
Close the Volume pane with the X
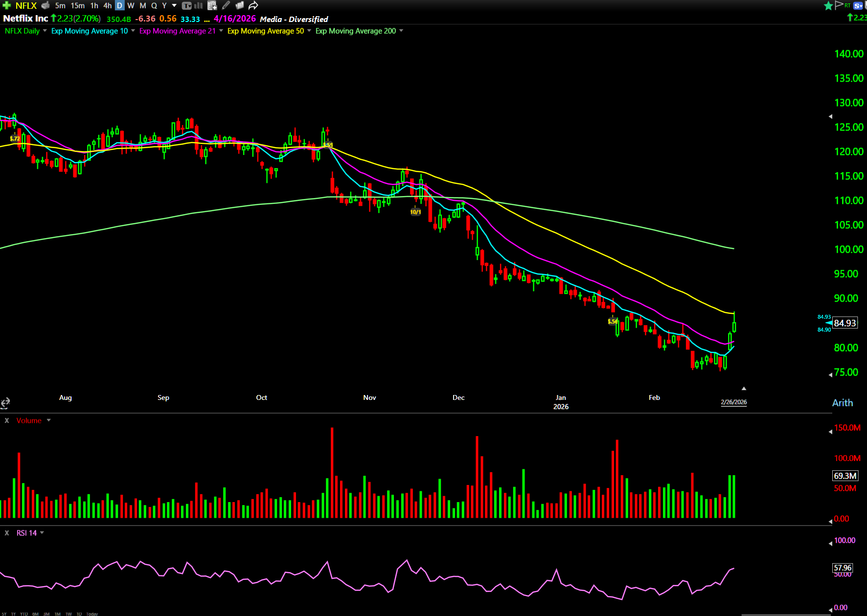[x=7, y=420]
